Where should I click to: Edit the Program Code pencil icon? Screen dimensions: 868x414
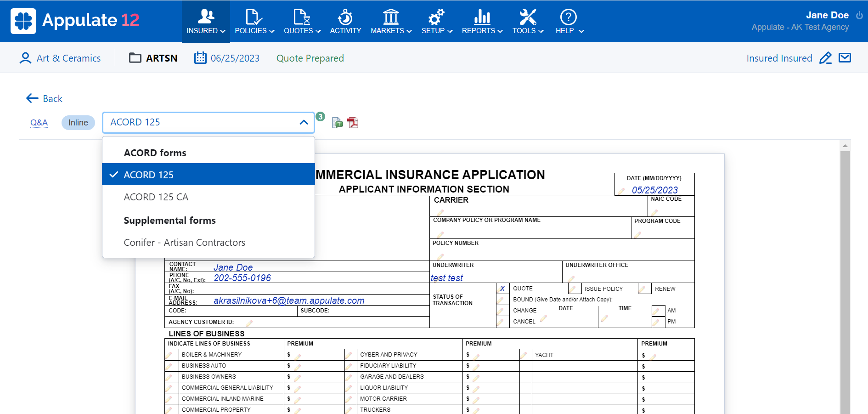tap(638, 235)
